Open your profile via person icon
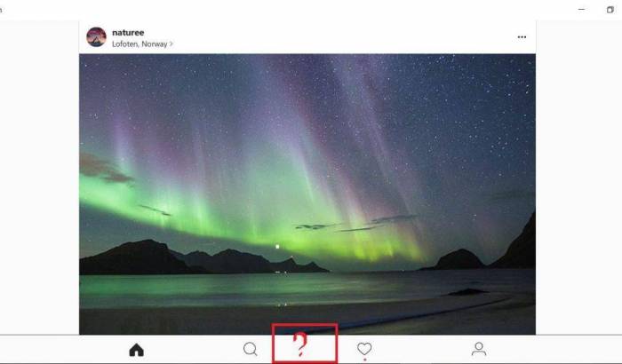 (479, 349)
